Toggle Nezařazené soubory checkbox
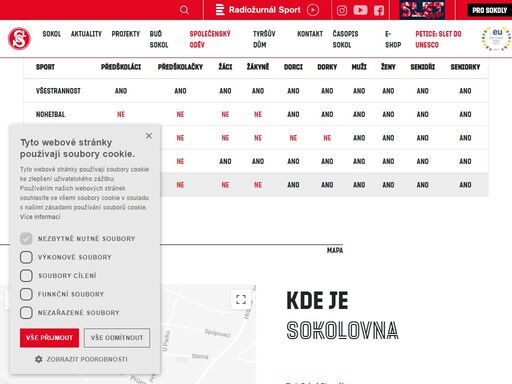 26,313
